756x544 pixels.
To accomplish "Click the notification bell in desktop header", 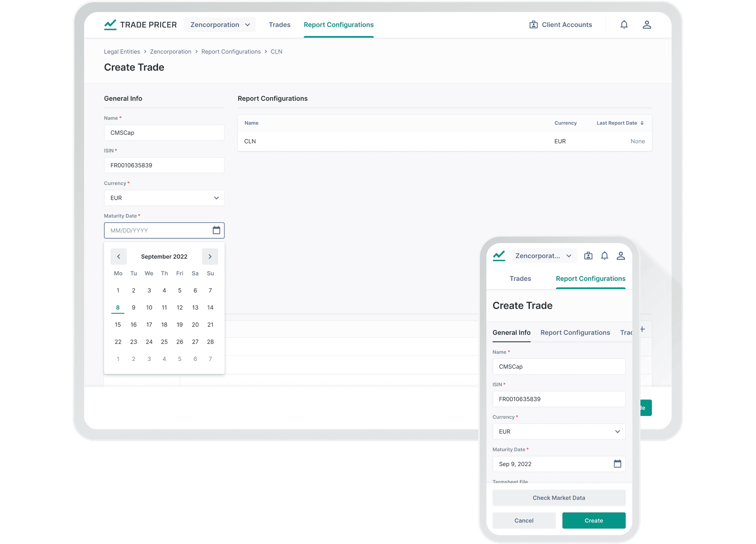I will [x=624, y=25].
